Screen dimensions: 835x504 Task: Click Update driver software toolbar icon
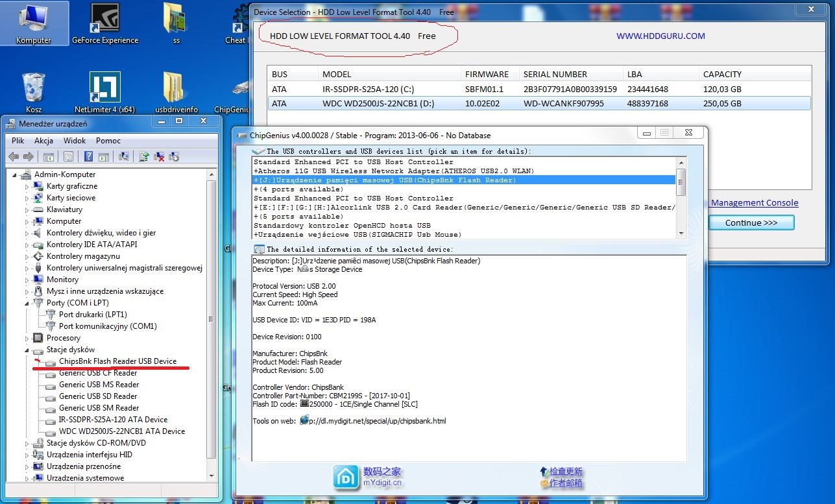[x=144, y=156]
